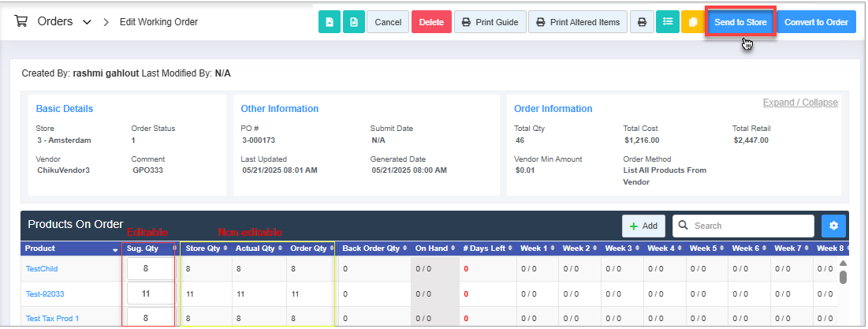Click Vendor Min Amount value $0.01
The height and width of the screenshot is (329, 868).
point(525,170)
